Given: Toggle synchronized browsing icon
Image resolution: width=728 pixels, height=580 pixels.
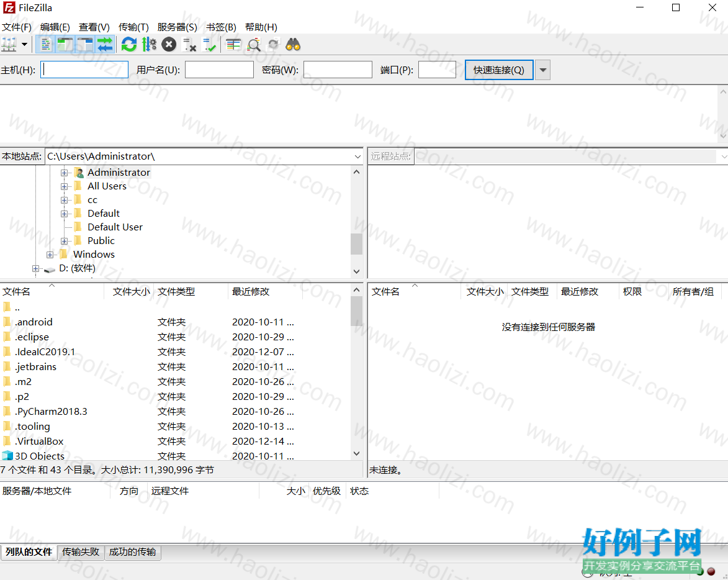Looking at the screenshot, I should [x=273, y=45].
